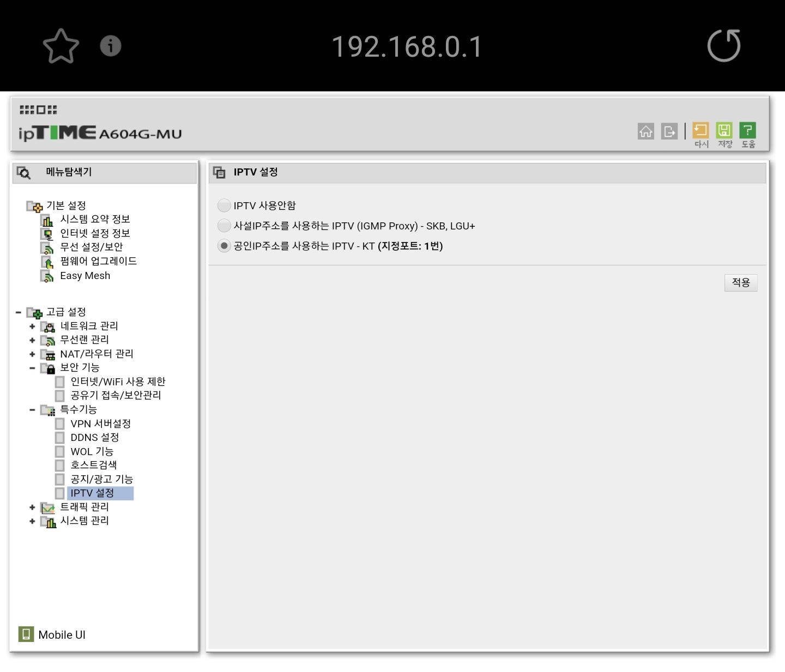Click the ipTIME A604G-MU logo
Viewport: 785px width, 672px height.
[100, 133]
